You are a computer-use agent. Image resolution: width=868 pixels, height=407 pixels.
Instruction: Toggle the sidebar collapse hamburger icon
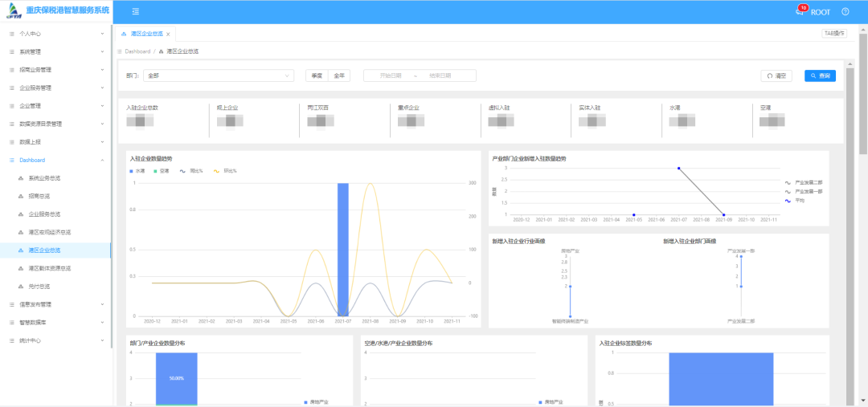[x=136, y=11]
